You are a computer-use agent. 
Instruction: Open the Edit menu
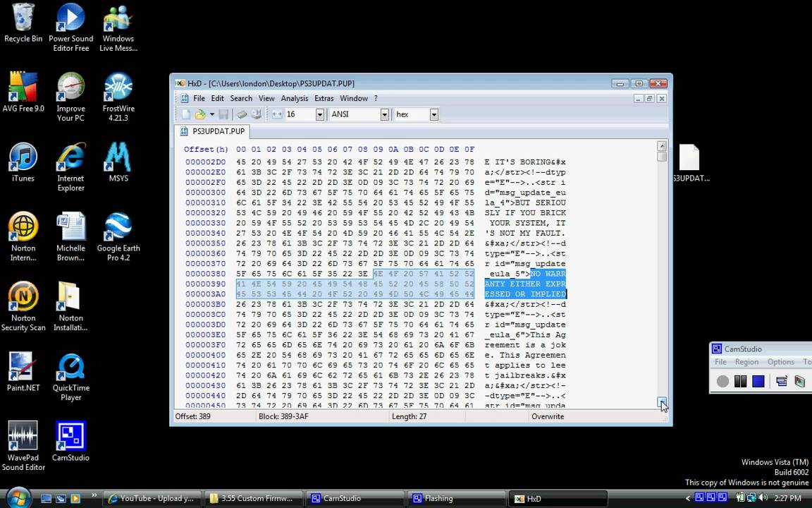218,99
